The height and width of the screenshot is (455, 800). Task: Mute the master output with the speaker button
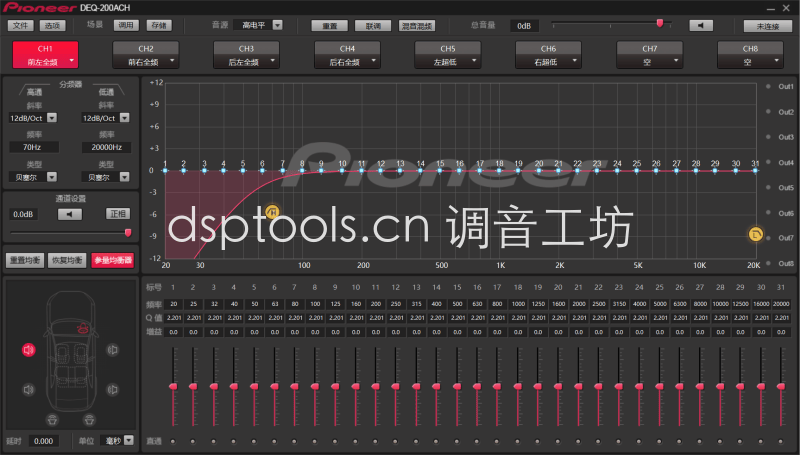click(701, 26)
